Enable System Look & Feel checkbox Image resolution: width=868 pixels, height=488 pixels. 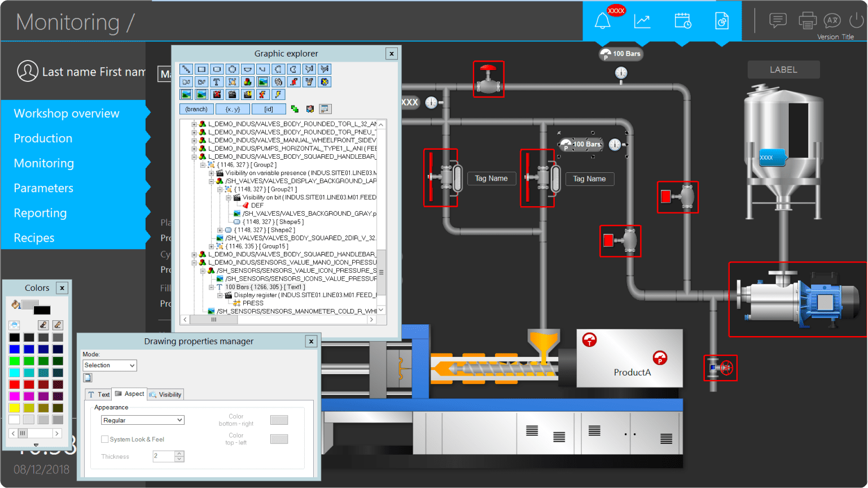coord(105,439)
